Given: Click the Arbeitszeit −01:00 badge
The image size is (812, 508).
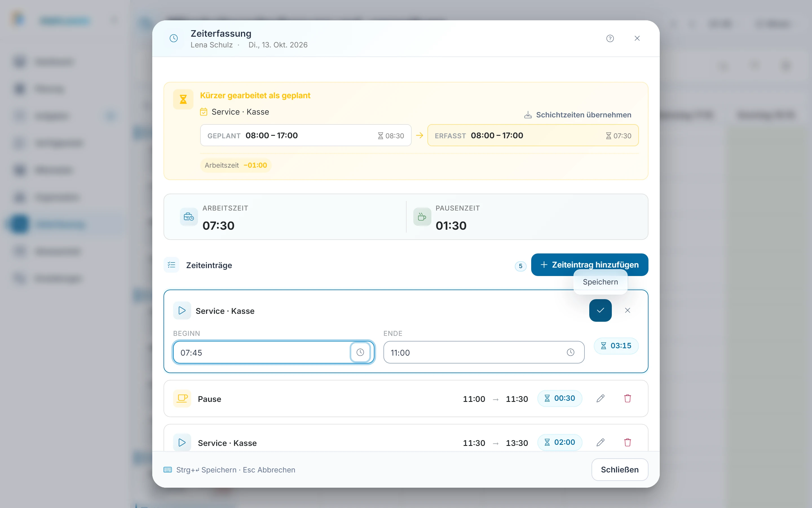Looking at the screenshot, I should pyautogui.click(x=236, y=165).
